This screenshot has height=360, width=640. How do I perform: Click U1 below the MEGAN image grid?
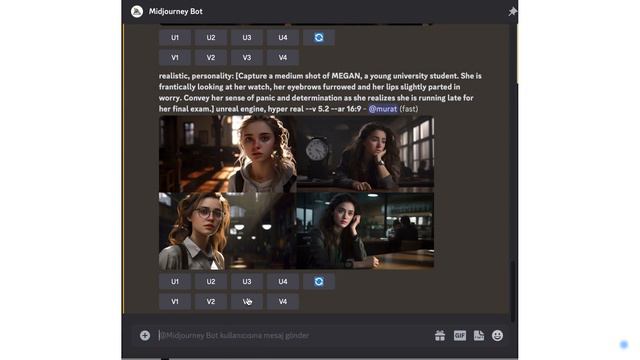175,282
